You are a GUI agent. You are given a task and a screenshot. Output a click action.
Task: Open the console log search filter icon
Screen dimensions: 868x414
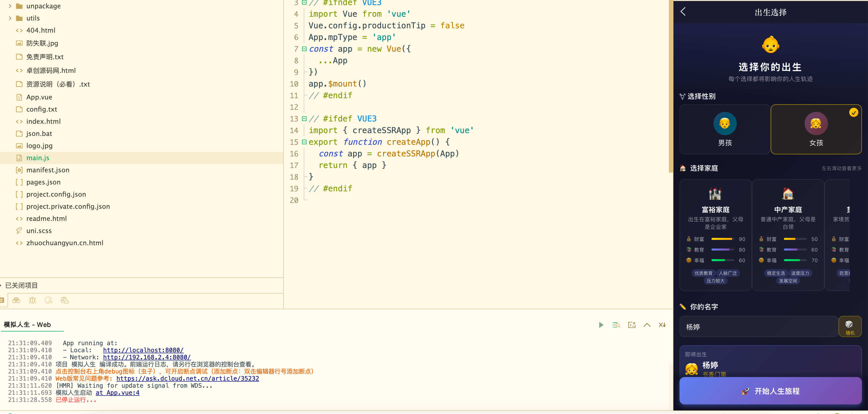click(x=616, y=325)
